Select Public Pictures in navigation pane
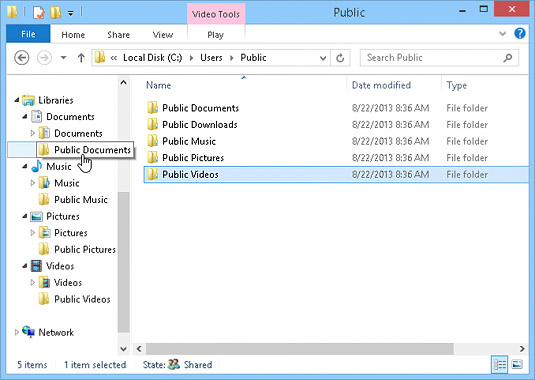The width and height of the screenshot is (535, 380). pyautogui.click(x=85, y=249)
